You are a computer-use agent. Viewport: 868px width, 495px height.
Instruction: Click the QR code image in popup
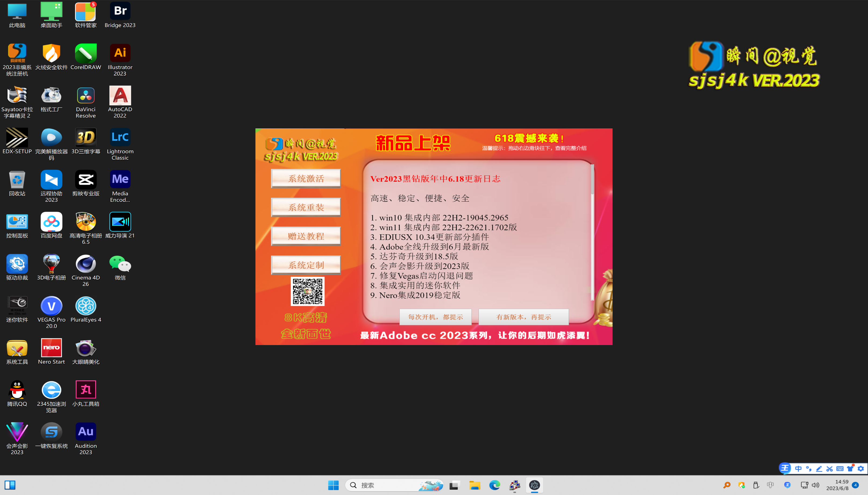click(308, 291)
